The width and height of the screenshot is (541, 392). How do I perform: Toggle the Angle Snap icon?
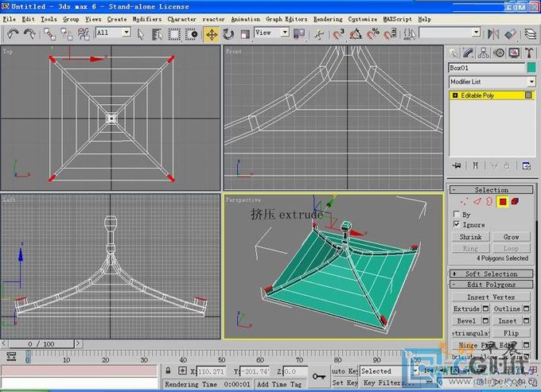(x=356, y=34)
